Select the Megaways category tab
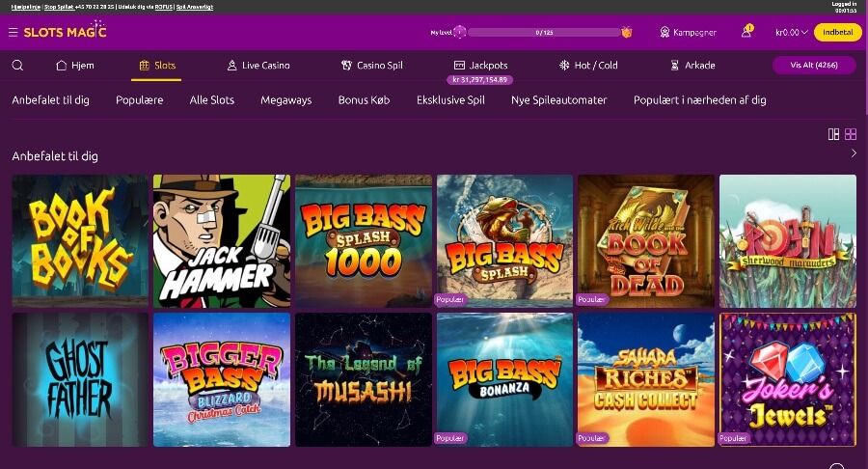This screenshot has width=868, height=469. (285, 99)
